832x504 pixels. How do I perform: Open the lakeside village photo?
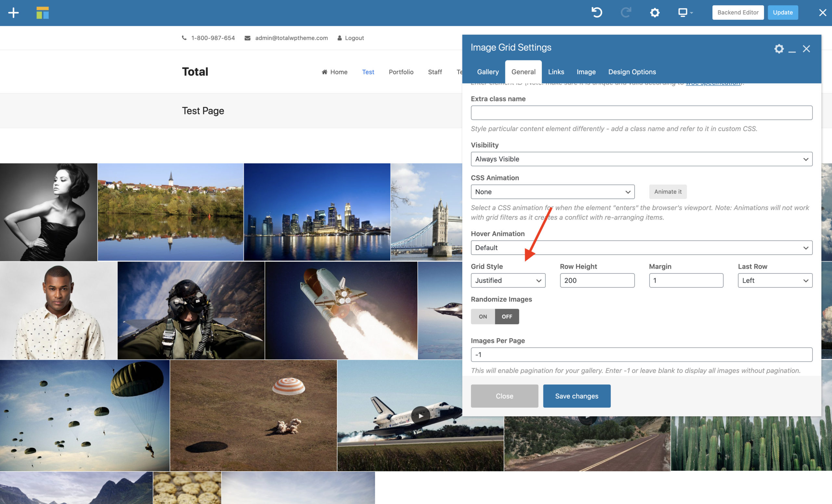[171, 212]
